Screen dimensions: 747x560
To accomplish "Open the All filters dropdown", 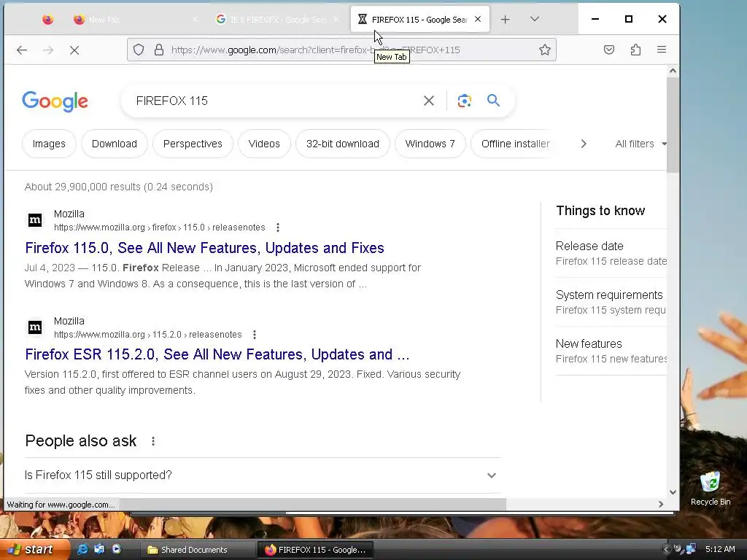I will (640, 144).
